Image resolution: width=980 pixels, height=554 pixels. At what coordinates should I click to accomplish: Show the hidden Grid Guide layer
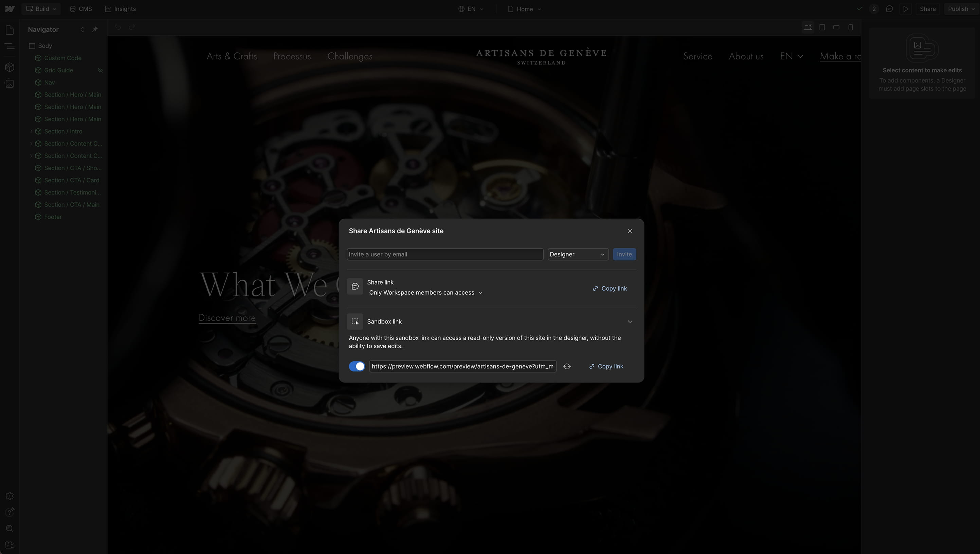(100, 70)
